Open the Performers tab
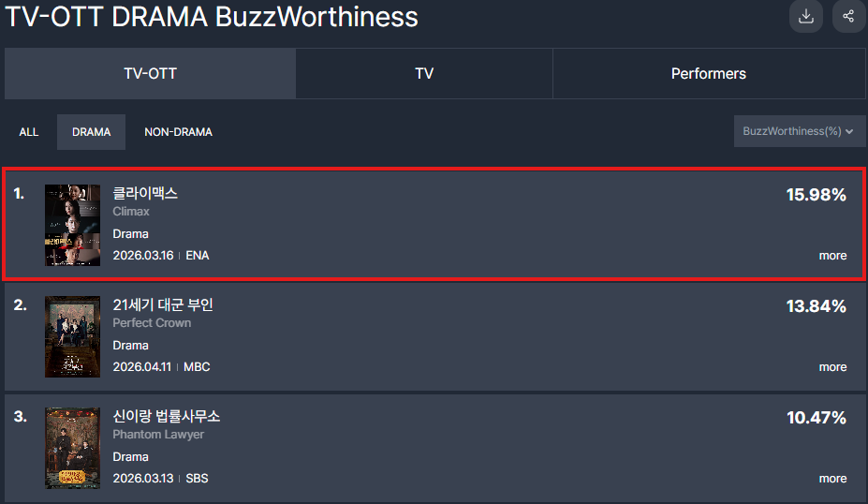 709,74
